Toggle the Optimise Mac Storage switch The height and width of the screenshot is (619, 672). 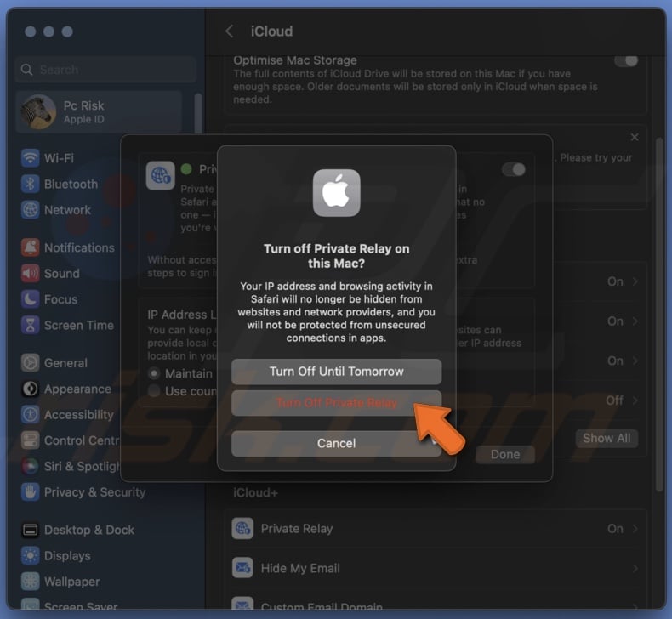[626, 61]
